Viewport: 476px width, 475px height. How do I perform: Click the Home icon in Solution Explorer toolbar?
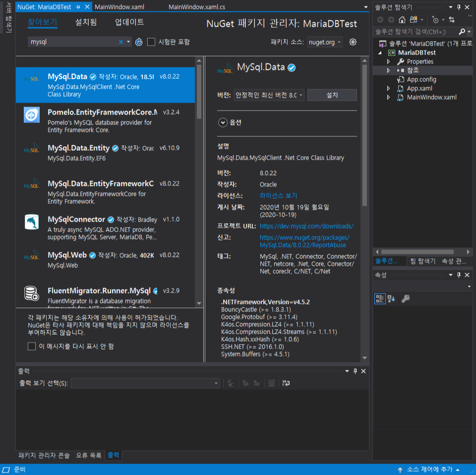402,20
